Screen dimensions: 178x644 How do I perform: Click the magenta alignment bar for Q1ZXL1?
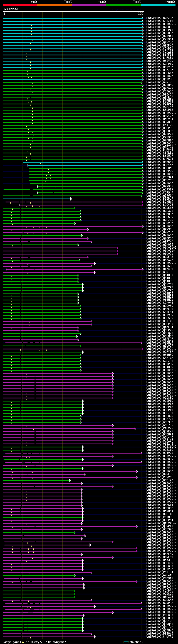[x=75, y=269]
